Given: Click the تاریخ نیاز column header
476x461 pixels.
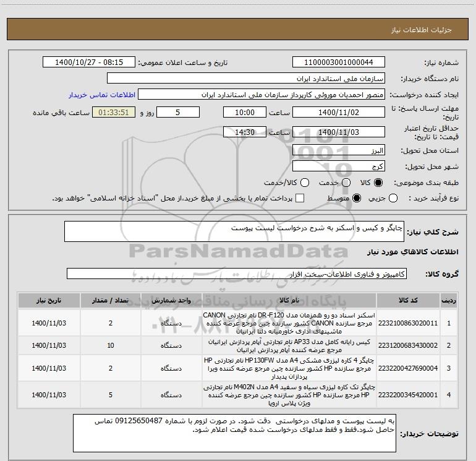Looking at the screenshot, I should coord(49,300).
